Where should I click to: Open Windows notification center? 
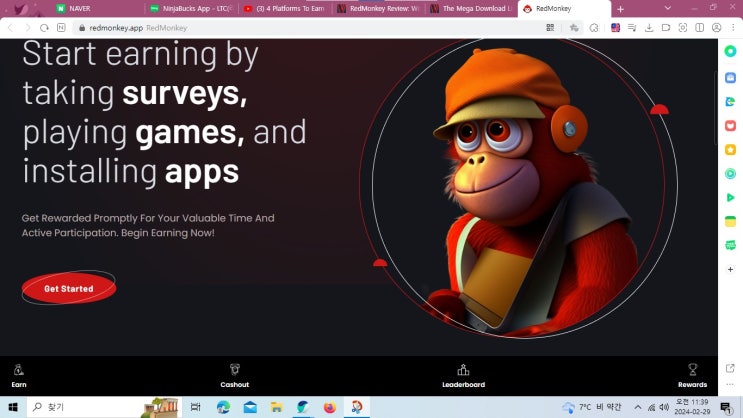[x=726, y=407]
